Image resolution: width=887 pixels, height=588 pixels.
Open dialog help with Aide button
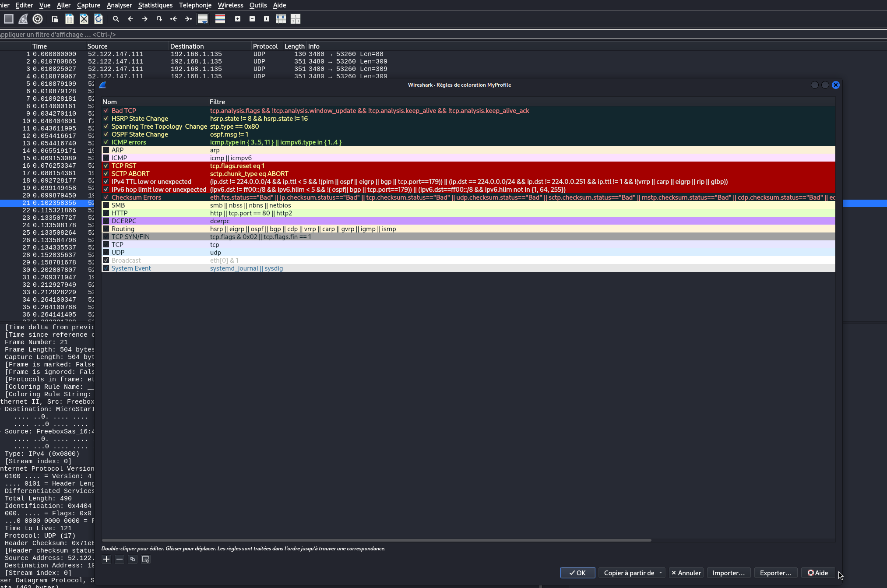(818, 573)
